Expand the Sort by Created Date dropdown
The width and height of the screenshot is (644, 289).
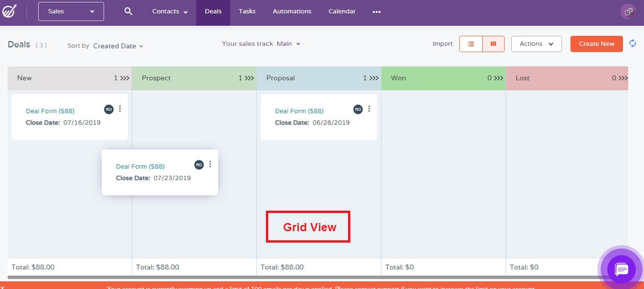118,46
